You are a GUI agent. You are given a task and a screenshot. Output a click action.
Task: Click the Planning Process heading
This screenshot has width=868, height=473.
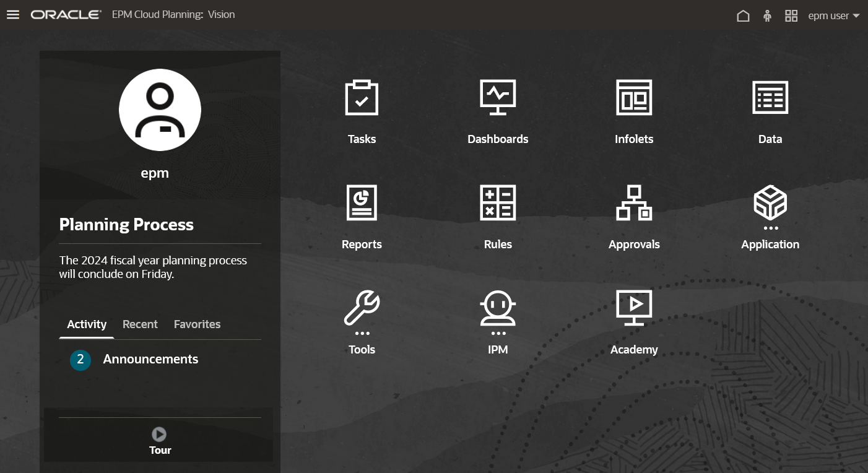coord(126,225)
